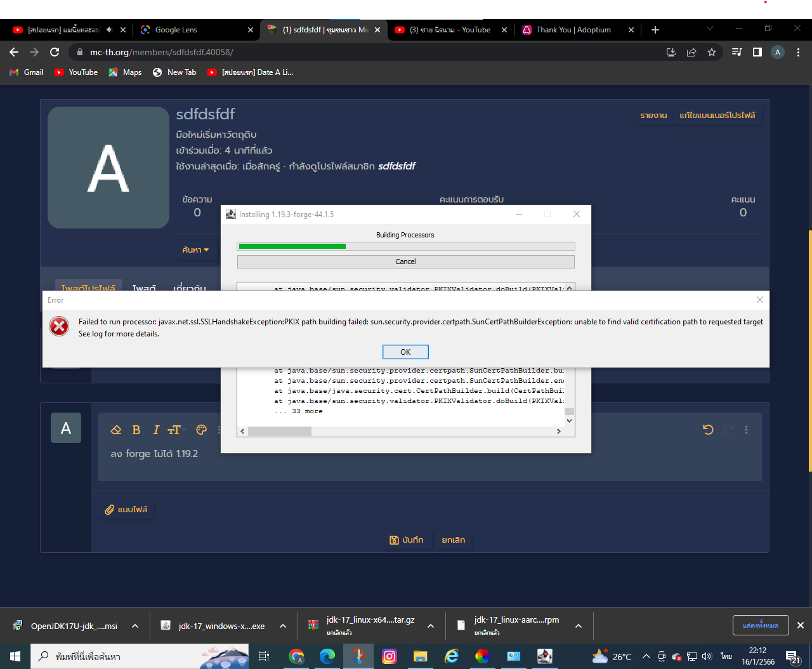
Task: Open the notification center icon
Action: point(793,656)
